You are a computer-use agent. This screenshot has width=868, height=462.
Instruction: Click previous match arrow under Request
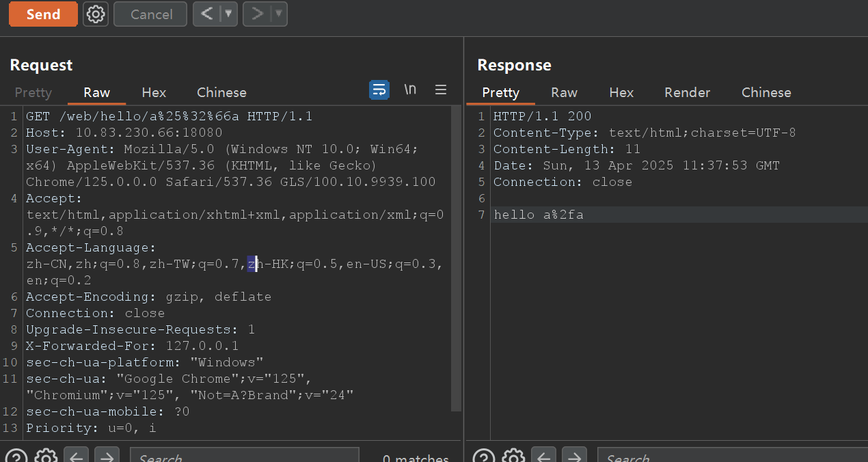(76, 456)
